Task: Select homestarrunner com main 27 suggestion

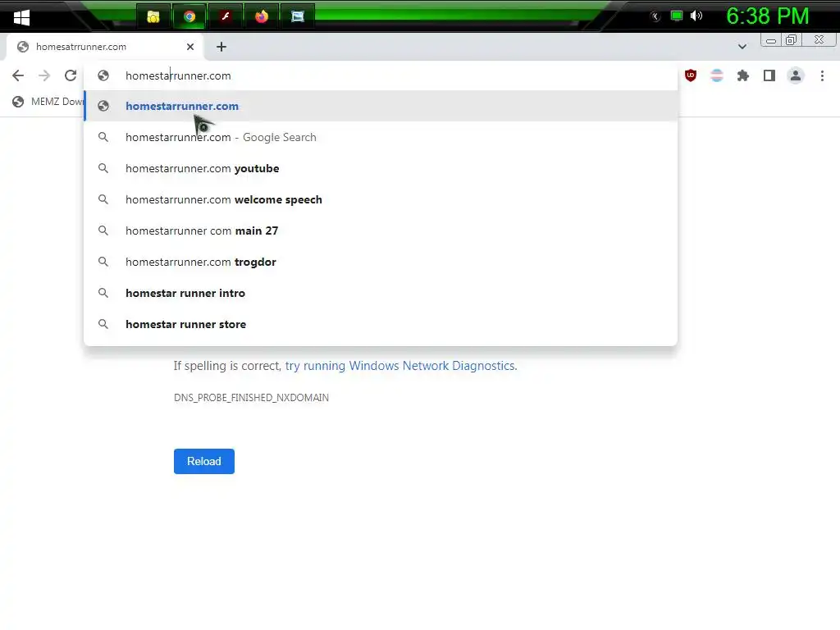Action: click(x=381, y=231)
